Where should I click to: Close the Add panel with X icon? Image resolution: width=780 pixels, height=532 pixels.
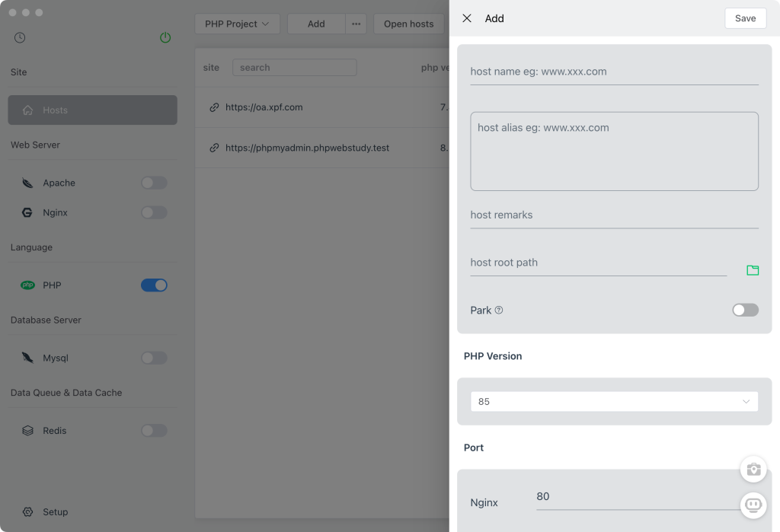[x=467, y=18]
